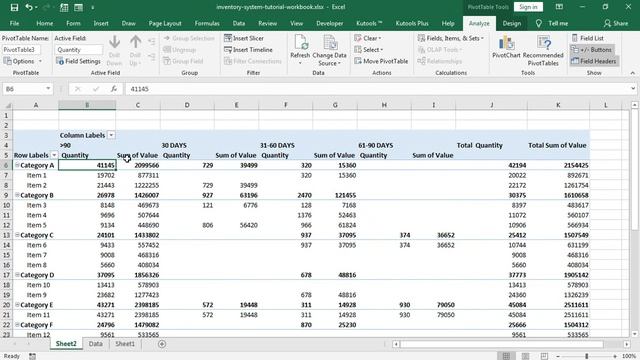640x360 pixels.
Task: Open the File tab
Action: point(14,24)
